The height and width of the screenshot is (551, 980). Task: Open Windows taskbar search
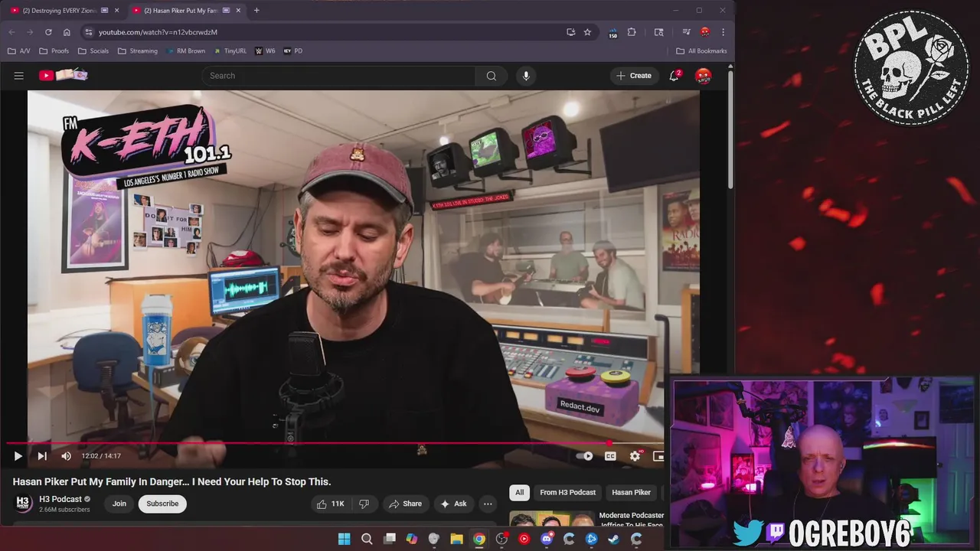click(367, 539)
